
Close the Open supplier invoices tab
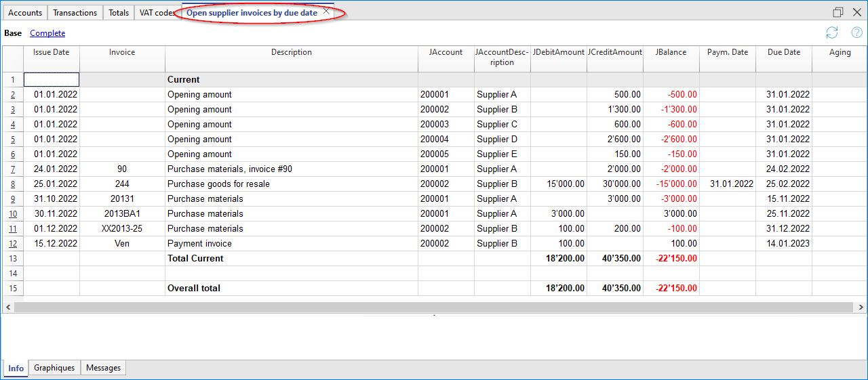point(326,12)
